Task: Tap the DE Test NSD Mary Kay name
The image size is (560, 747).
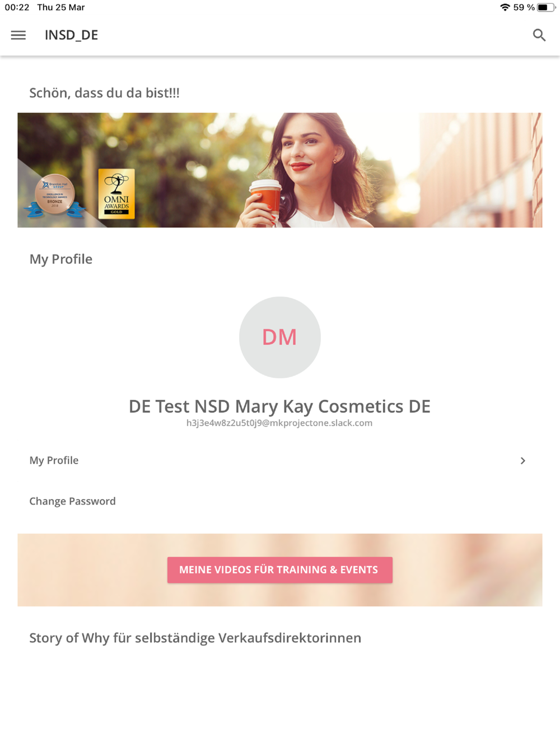Action: 279,406
